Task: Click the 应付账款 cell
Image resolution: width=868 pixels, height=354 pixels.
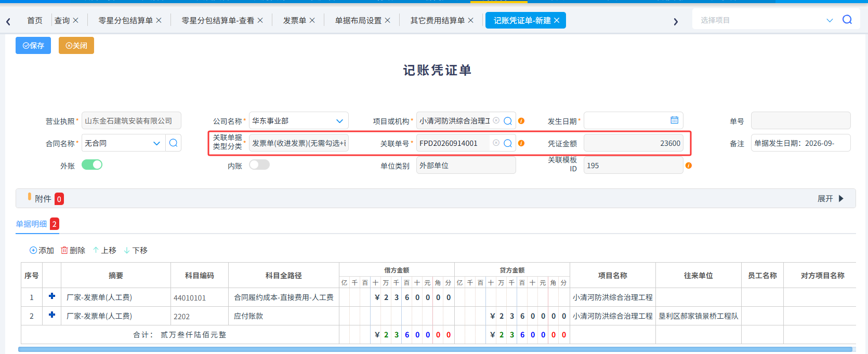Action: (284, 316)
